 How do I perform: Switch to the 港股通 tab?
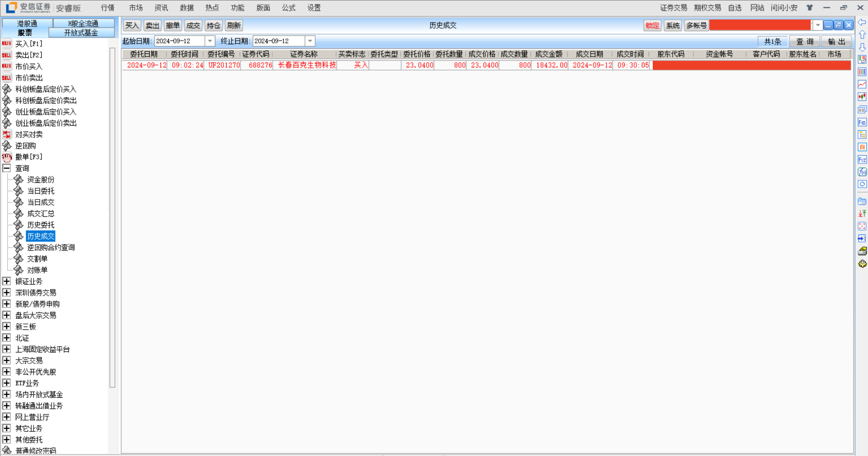coord(27,23)
